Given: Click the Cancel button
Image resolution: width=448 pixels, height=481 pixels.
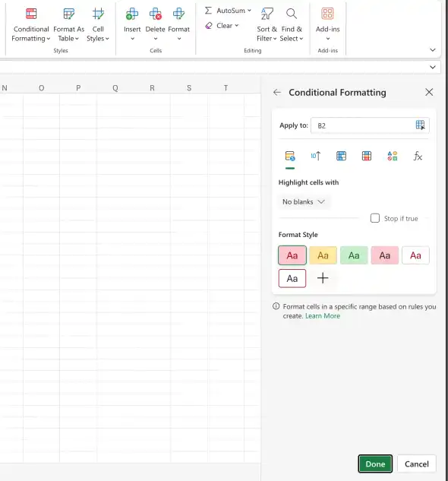Looking at the screenshot, I should 416,464.
